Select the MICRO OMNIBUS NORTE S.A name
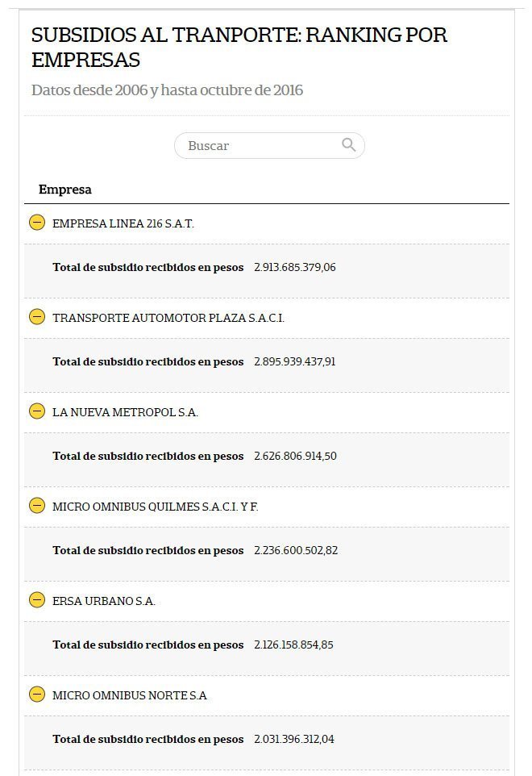532x776 pixels. click(x=130, y=695)
